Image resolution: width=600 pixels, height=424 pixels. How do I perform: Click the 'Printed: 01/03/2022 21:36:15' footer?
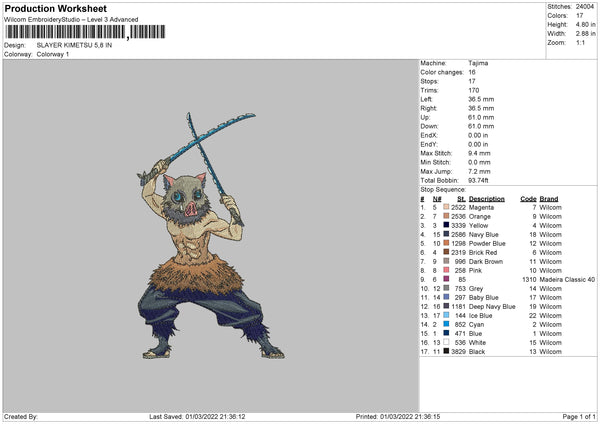398,417
